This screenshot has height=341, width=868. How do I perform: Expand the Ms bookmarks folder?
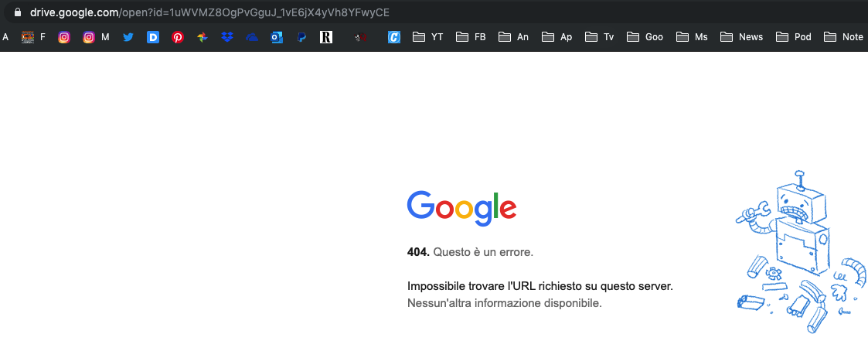click(x=692, y=37)
